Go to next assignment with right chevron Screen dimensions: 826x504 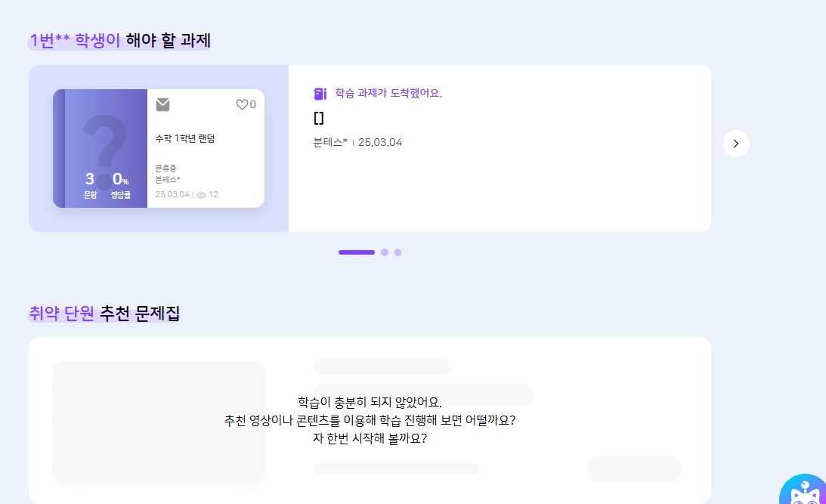736,144
